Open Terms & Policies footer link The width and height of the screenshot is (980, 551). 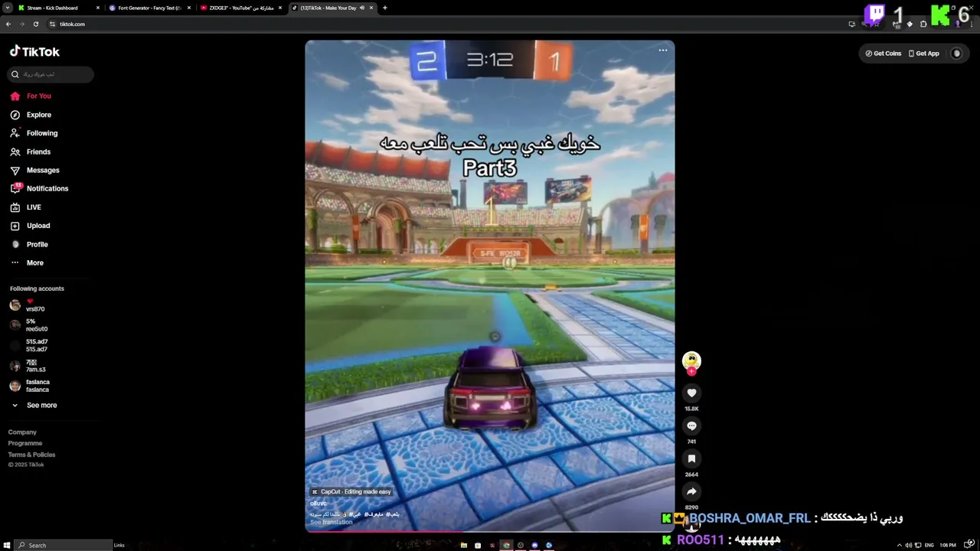click(31, 455)
